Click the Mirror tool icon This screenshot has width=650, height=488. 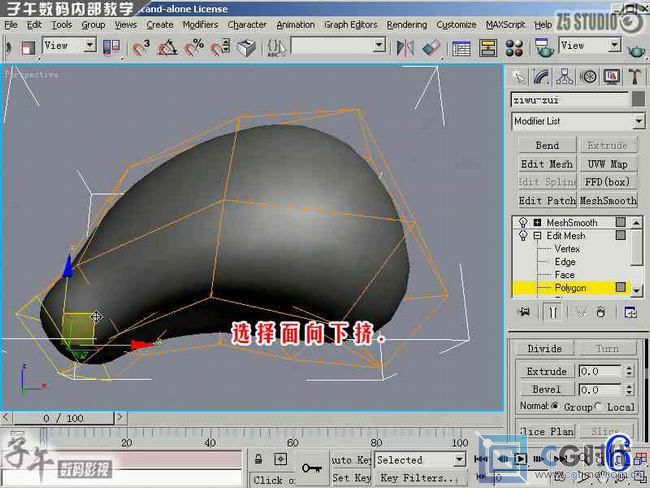tap(405, 48)
